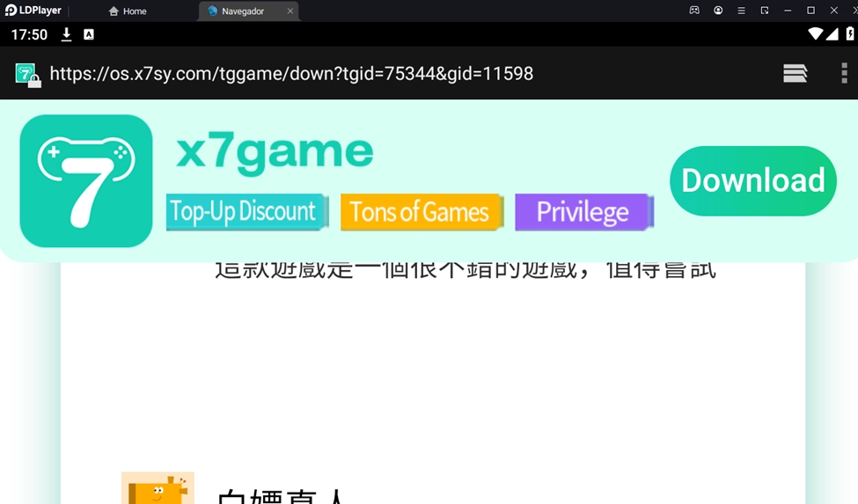Tap the cellular signal icon

tap(832, 34)
